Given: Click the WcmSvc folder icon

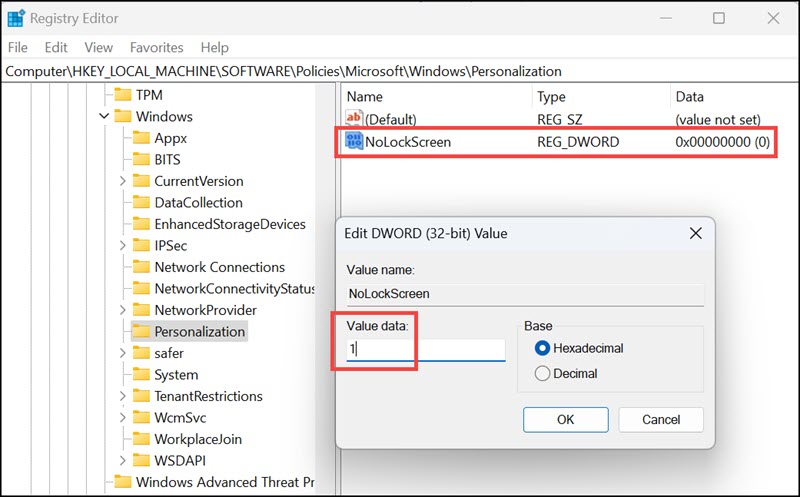Looking at the screenshot, I should click(141, 417).
